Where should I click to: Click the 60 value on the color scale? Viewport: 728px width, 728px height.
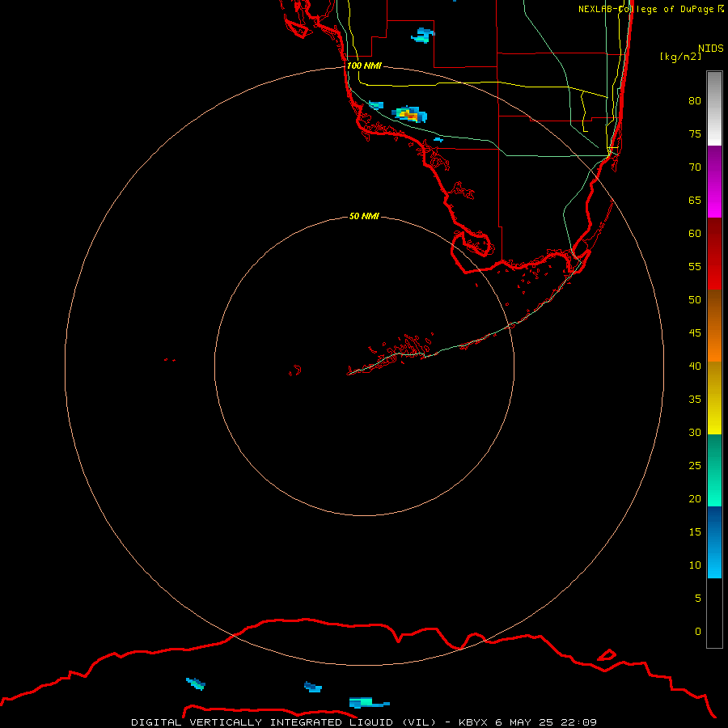click(x=695, y=234)
